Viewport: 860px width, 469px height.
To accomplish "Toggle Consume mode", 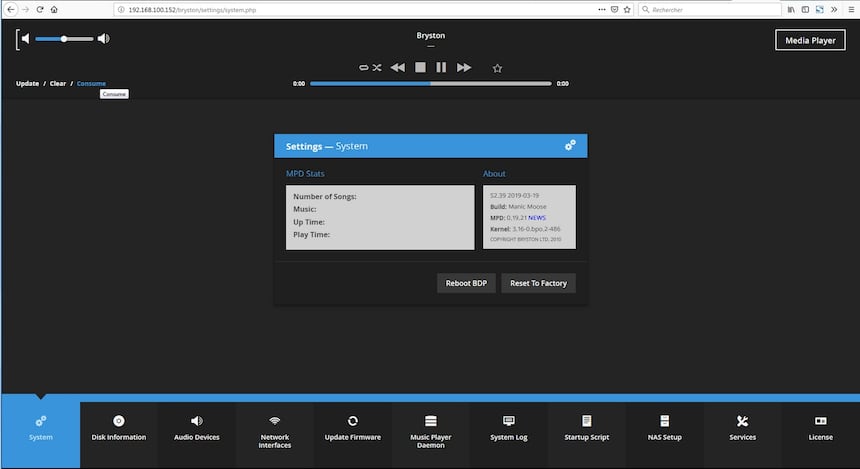I will (x=91, y=83).
